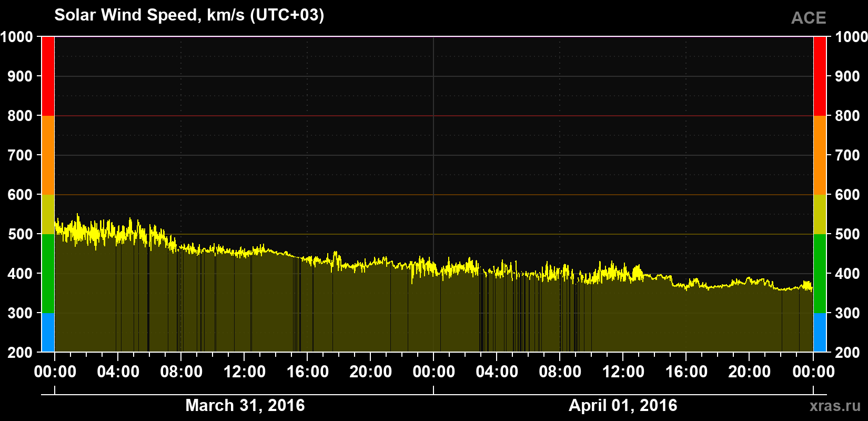
Task: Click the chart title "Solar Wind Speed, km/s (UTC+03)"
Action: [189, 15]
